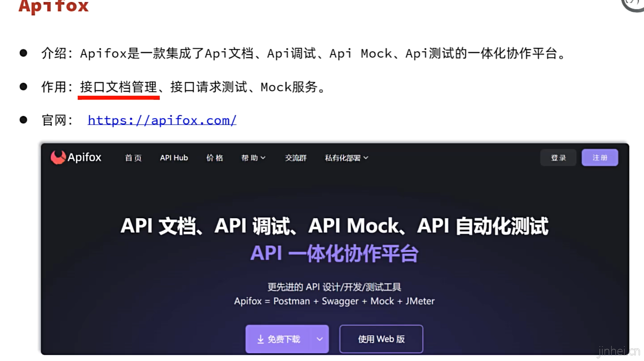Click underlined text 接口文档管理

(x=118, y=87)
